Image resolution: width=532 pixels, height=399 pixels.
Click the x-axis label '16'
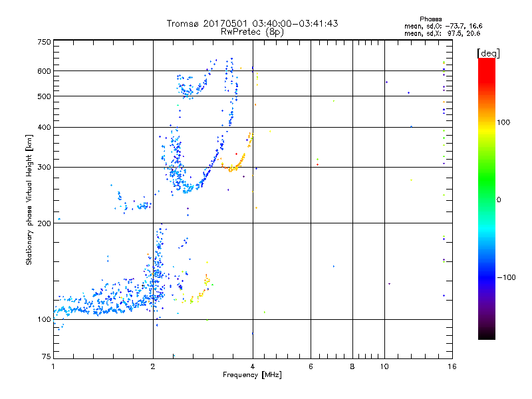click(452, 366)
